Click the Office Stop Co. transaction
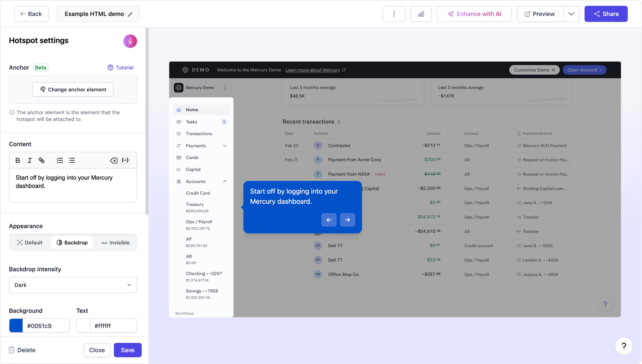 (x=344, y=275)
